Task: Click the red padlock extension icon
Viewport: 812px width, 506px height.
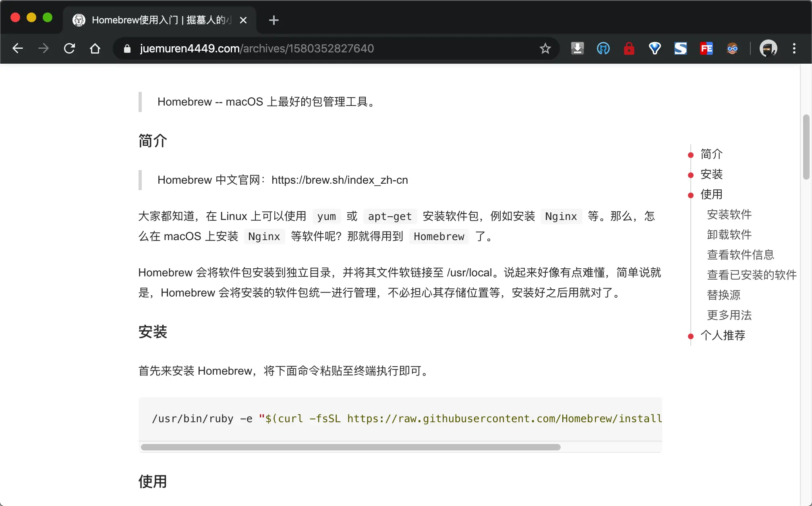Action: tap(629, 48)
